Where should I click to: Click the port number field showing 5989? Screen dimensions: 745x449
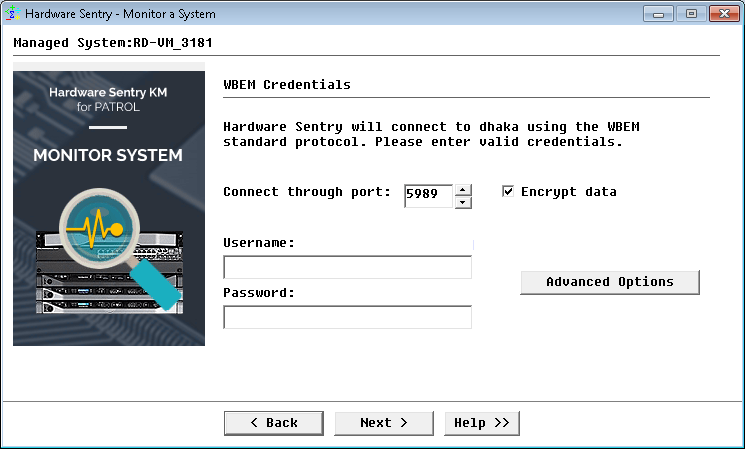pos(428,196)
